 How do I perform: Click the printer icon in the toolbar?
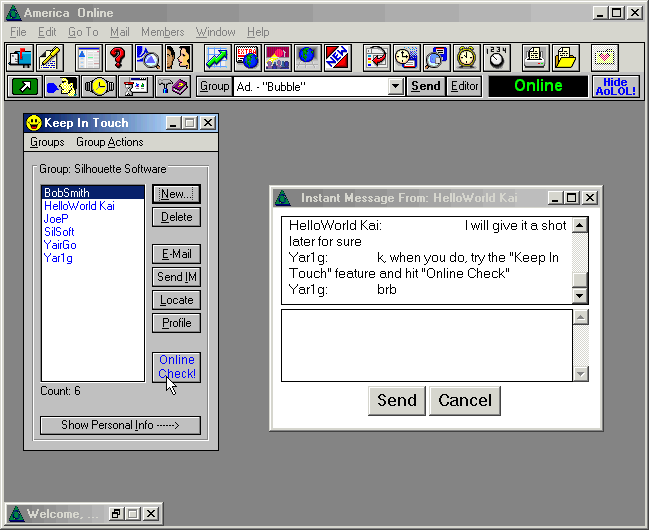click(x=535, y=57)
